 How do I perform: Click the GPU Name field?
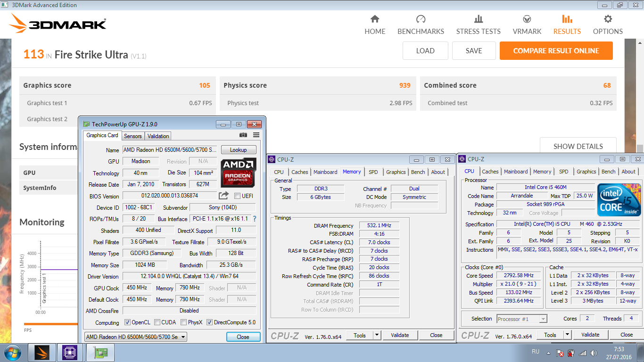pos(170,149)
